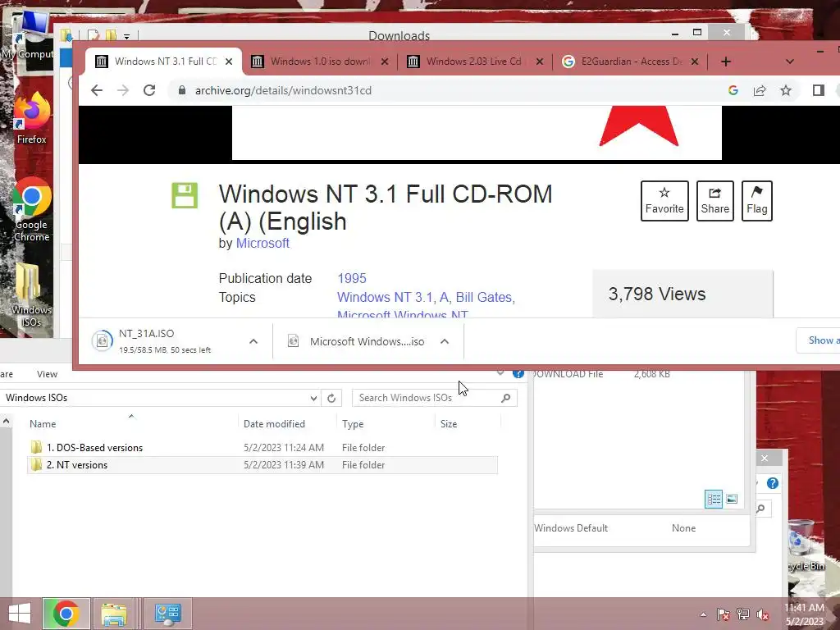Open Windows ISOs desktop folder
The height and width of the screenshot is (630, 840).
tap(31, 294)
